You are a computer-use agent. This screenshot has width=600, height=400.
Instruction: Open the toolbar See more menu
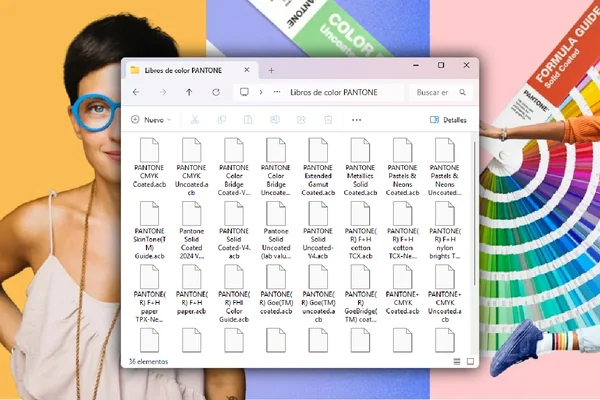[356, 120]
